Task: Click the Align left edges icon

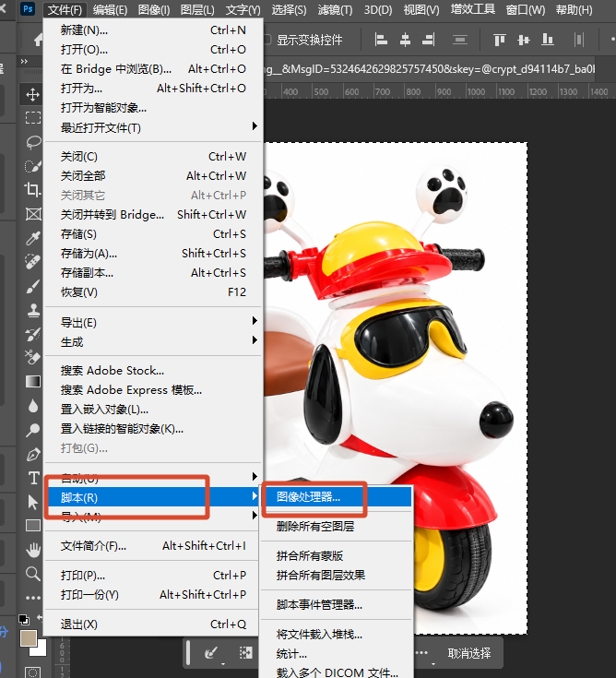Action: pyautogui.click(x=381, y=40)
